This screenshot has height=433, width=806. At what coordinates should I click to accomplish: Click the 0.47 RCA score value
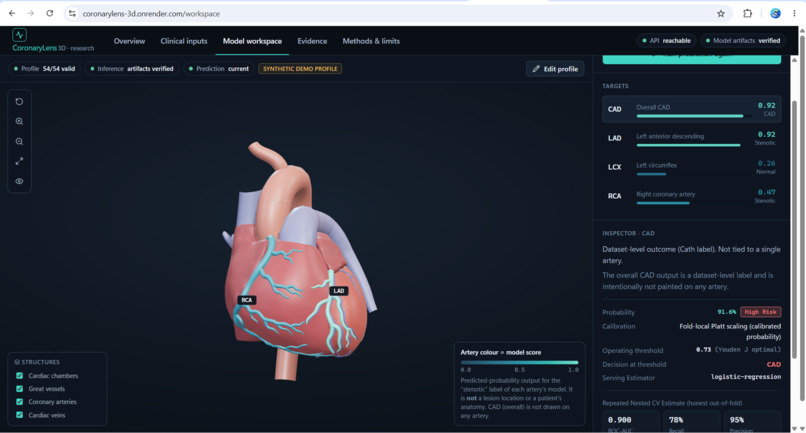[766, 192]
